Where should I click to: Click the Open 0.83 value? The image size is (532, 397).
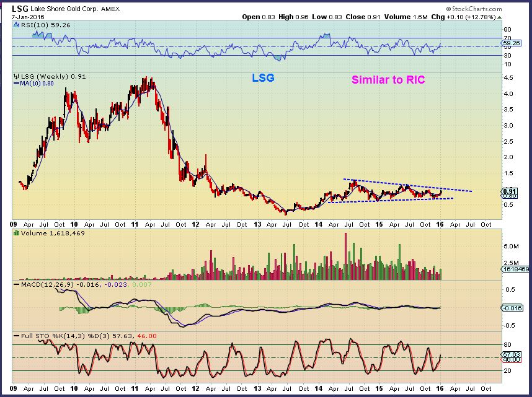click(258, 17)
